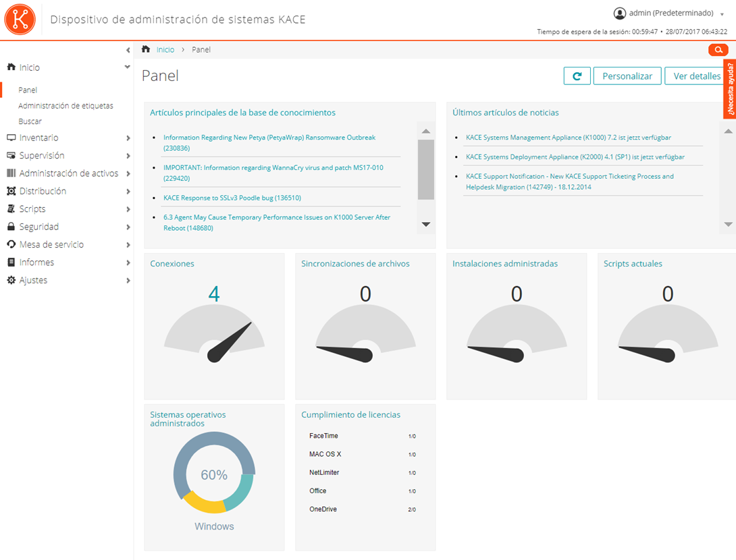Screen dimensions: 736x560
Task: Open Informes from its sidebar icon
Action: (x=11, y=262)
